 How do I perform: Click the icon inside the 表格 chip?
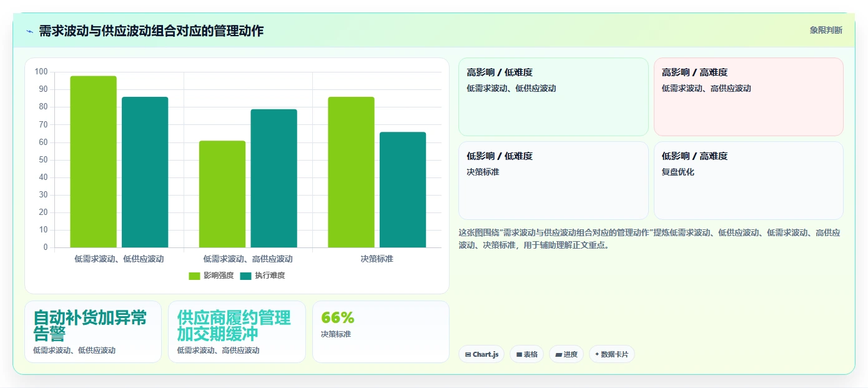519,354
